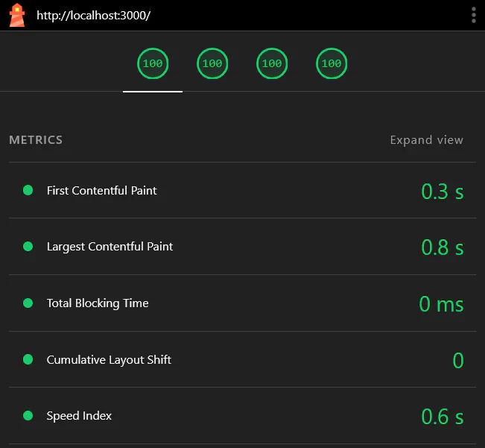Click the 0 ms Total Blocking Time value
This screenshot has height=448, width=485.
pyautogui.click(x=441, y=304)
